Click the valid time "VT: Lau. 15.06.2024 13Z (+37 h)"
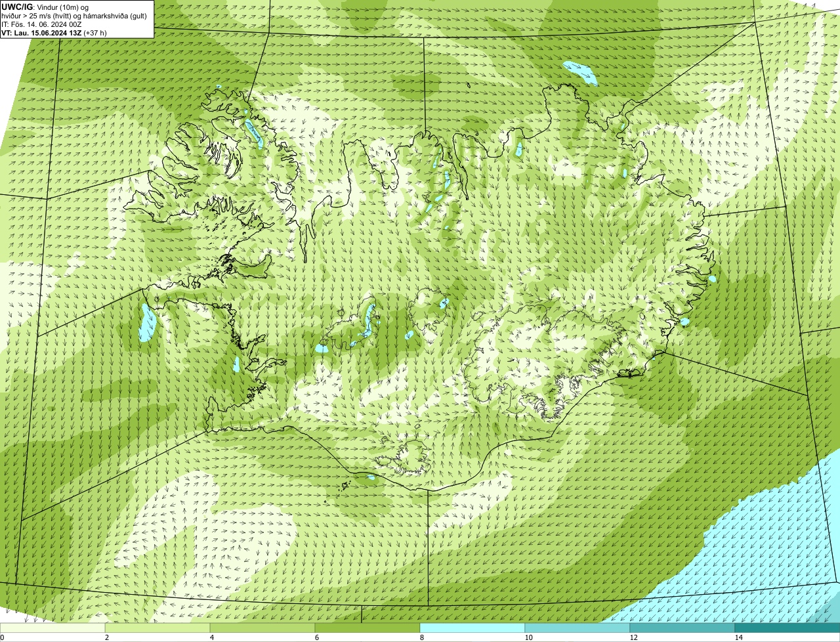This screenshot has width=840, height=642. (54, 32)
